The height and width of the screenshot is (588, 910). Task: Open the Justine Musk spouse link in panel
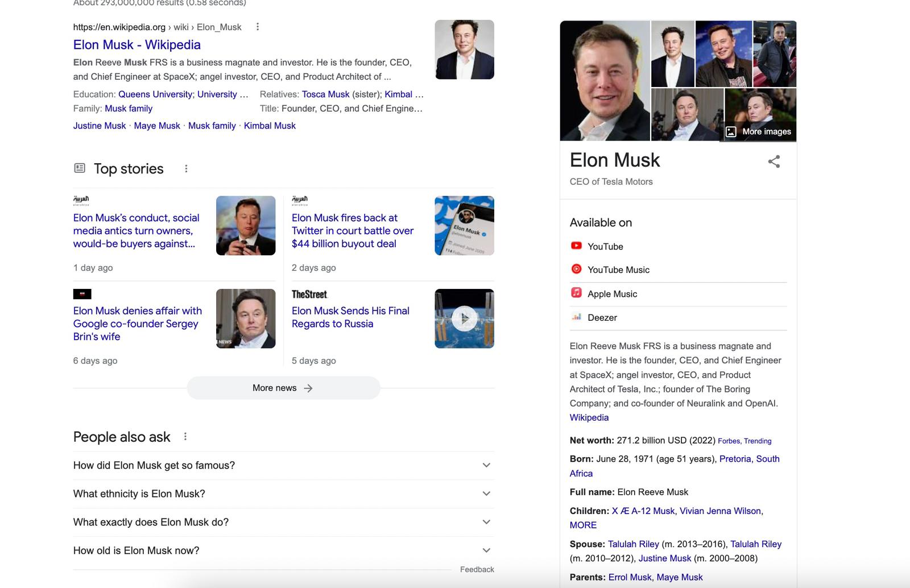[665, 558]
